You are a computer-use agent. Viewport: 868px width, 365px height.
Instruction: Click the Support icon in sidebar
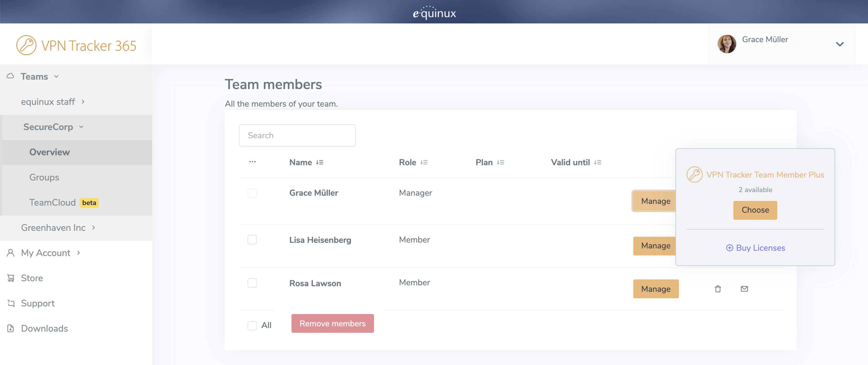[11, 303]
